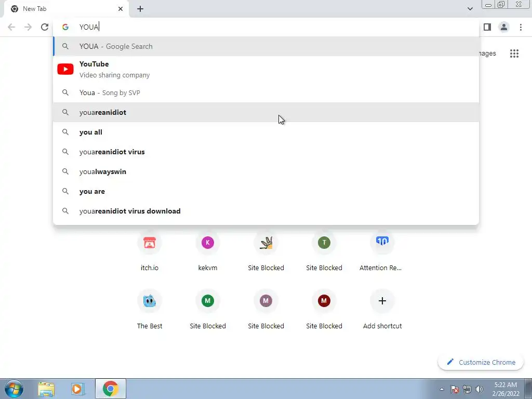Open the Google apps grid
The image size is (532, 399).
[514, 54]
